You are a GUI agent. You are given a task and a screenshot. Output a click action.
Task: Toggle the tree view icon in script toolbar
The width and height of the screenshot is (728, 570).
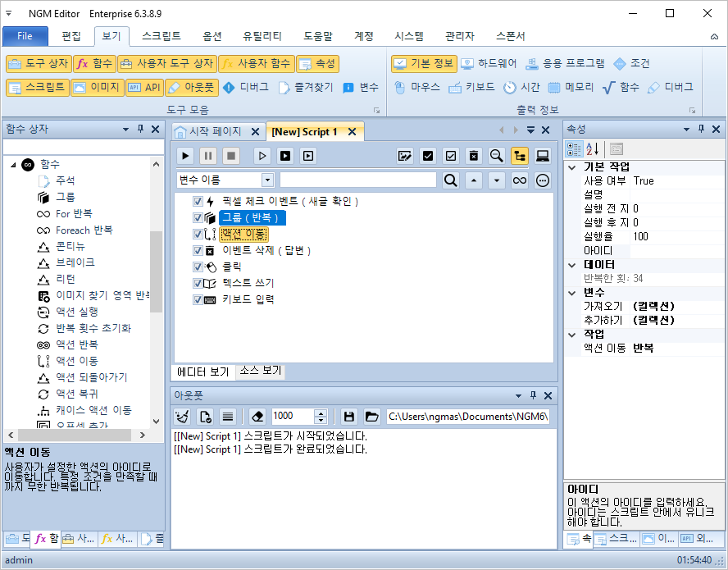tap(520, 156)
